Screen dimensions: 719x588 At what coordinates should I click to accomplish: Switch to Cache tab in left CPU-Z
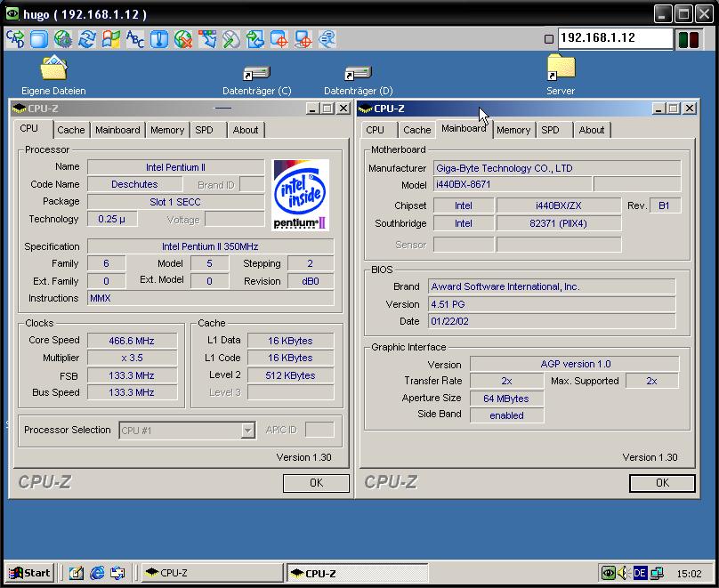tap(71, 130)
